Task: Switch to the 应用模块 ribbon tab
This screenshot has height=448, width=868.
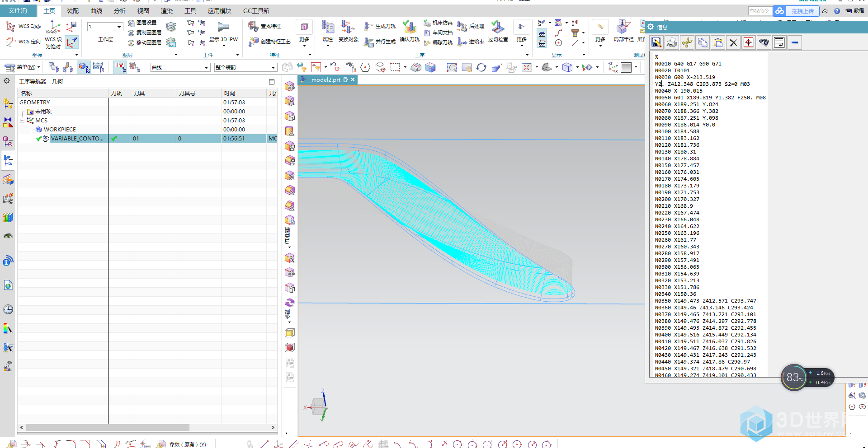Action: coord(220,11)
